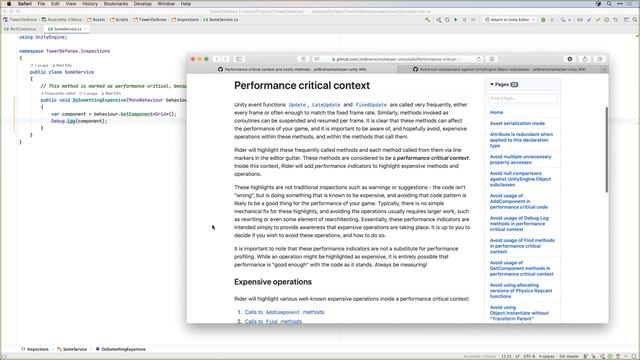Click SomeService breadcrumb at bottom of editor
640x360 pixels.
[x=72, y=349]
